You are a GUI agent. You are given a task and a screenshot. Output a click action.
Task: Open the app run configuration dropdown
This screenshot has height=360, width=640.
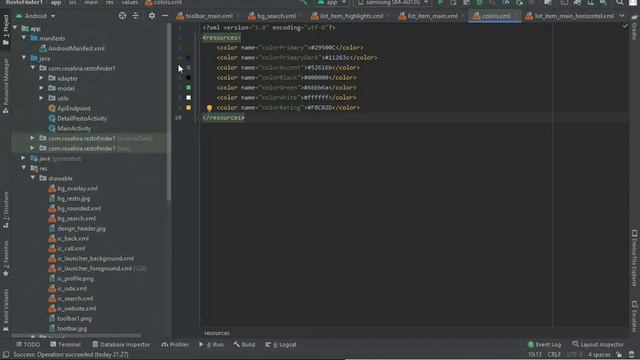point(332,2)
